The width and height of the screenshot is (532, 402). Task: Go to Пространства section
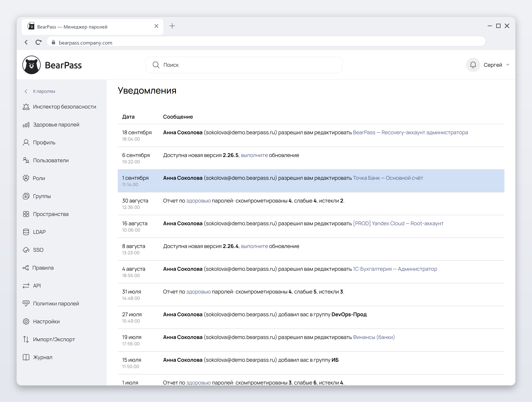click(x=51, y=214)
